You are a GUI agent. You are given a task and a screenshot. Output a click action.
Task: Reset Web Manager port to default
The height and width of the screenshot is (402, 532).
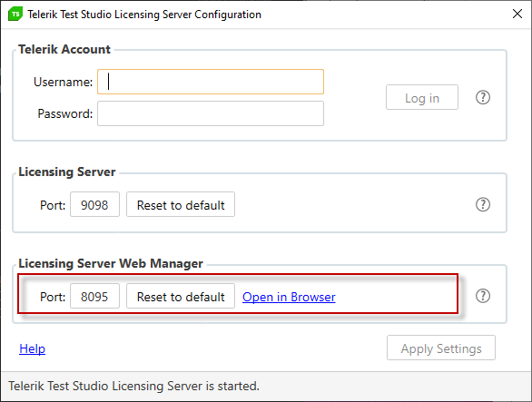[x=181, y=296]
